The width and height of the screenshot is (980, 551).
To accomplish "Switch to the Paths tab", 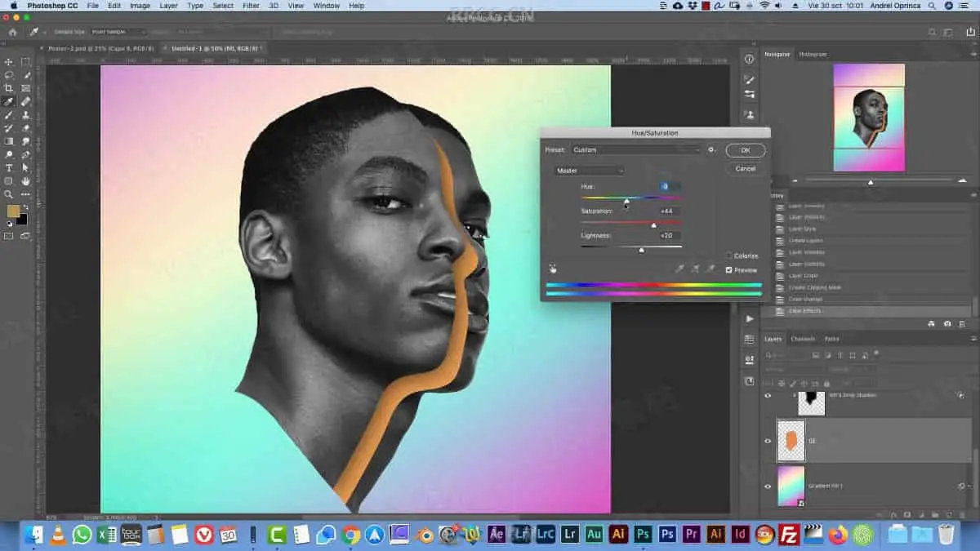I will click(831, 339).
